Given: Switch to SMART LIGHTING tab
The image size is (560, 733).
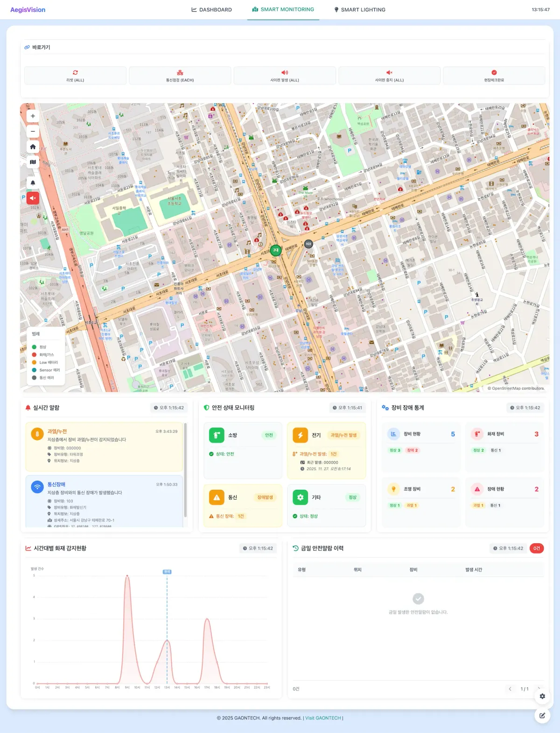Looking at the screenshot, I should click(x=359, y=10).
